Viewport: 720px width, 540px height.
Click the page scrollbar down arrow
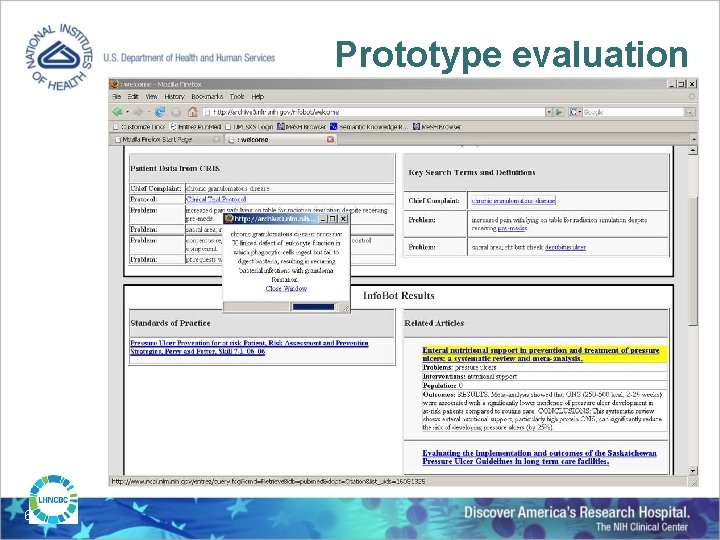(693, 471)
